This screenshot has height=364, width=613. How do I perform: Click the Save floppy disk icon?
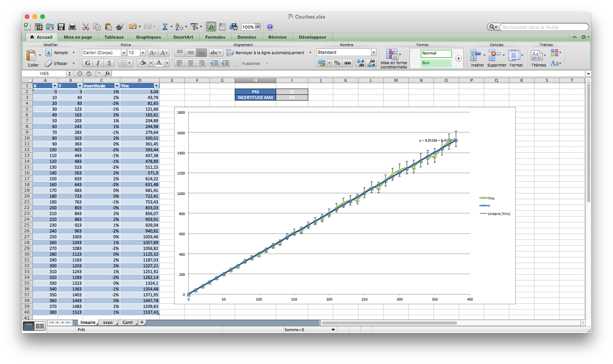pos(61,27)
